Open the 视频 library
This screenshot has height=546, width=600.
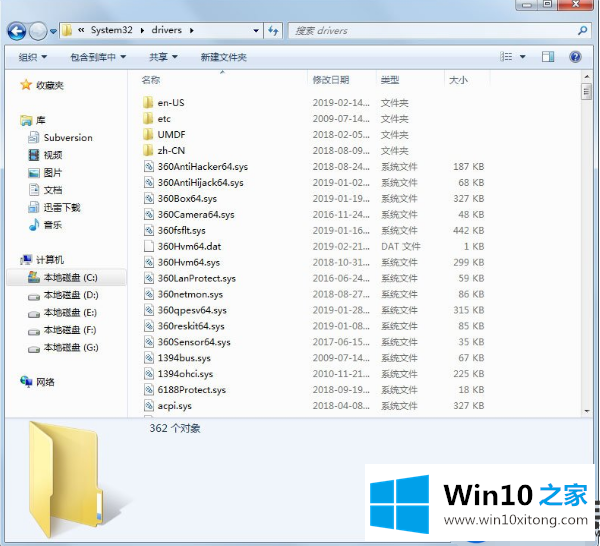tap(52, 155)
